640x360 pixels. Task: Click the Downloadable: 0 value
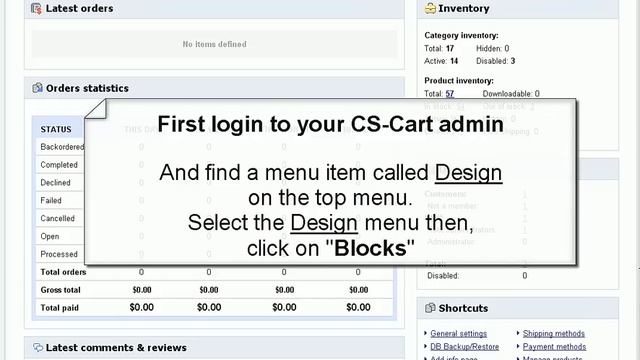click(537, 93)
